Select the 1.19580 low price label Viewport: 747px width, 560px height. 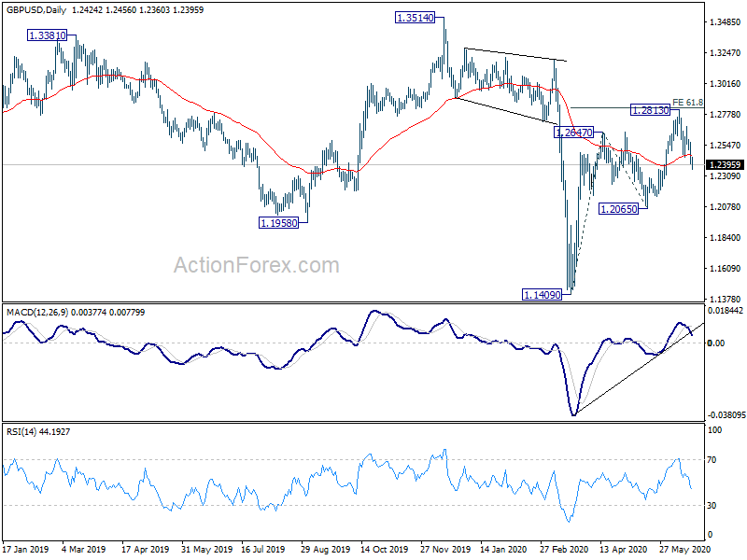pyautogui.click(x=278, y=222)
